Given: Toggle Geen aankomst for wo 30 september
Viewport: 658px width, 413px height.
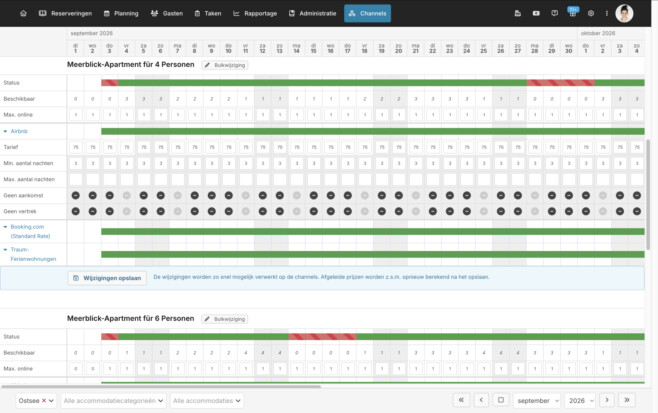Looking at the screenshot, I should [x=569, y=195].
